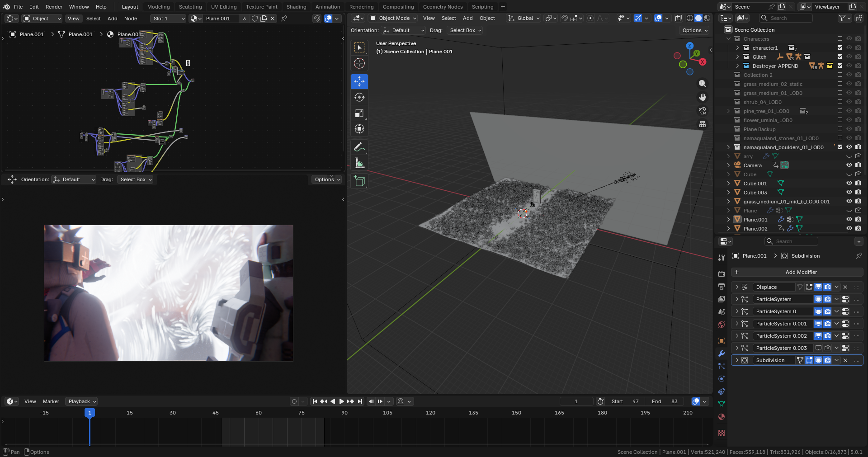
Task: Open the Render menu
Action: click(54, 7)
